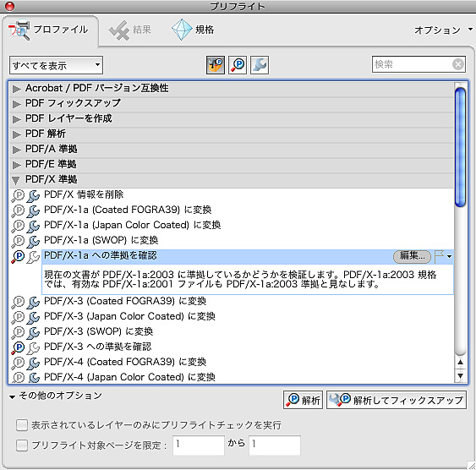476x470 pixels.
Task: Click wrench icon of PDF/X-3 (Japan Color Coated) row
Action: 33,318
